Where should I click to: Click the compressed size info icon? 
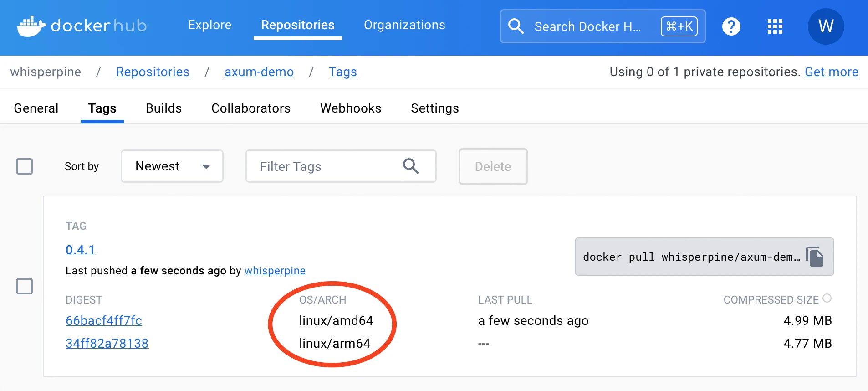click(827, 298)
